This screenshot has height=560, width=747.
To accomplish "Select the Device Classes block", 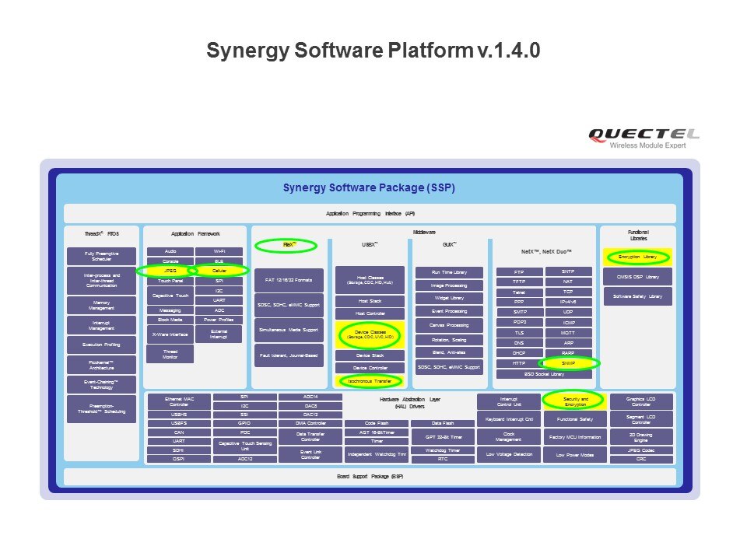I will [x=370, y=335].
